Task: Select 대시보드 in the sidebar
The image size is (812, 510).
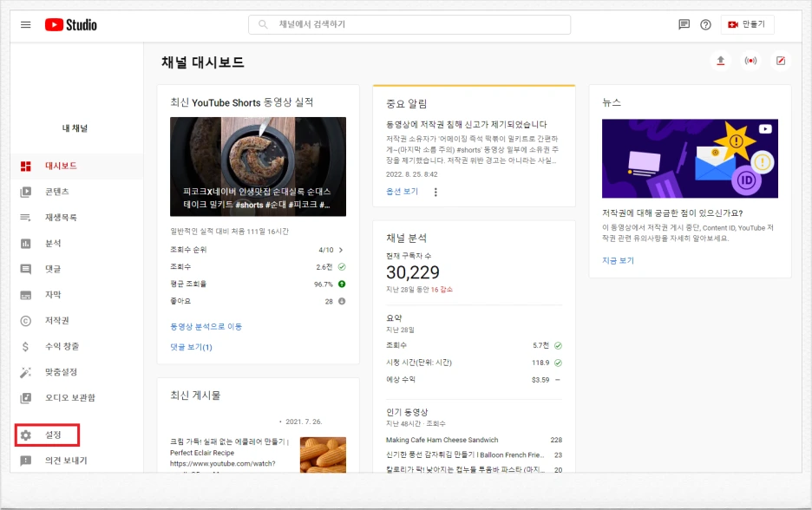Action: click(x=76, y=166)
